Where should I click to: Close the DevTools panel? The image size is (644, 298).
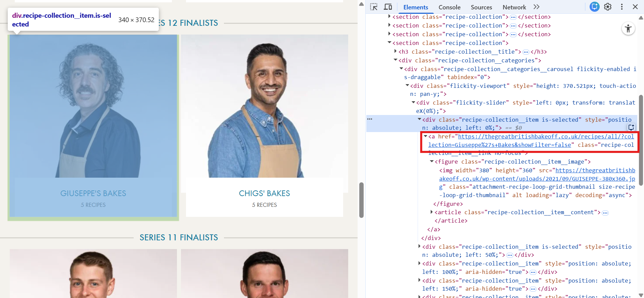[635, 7]
